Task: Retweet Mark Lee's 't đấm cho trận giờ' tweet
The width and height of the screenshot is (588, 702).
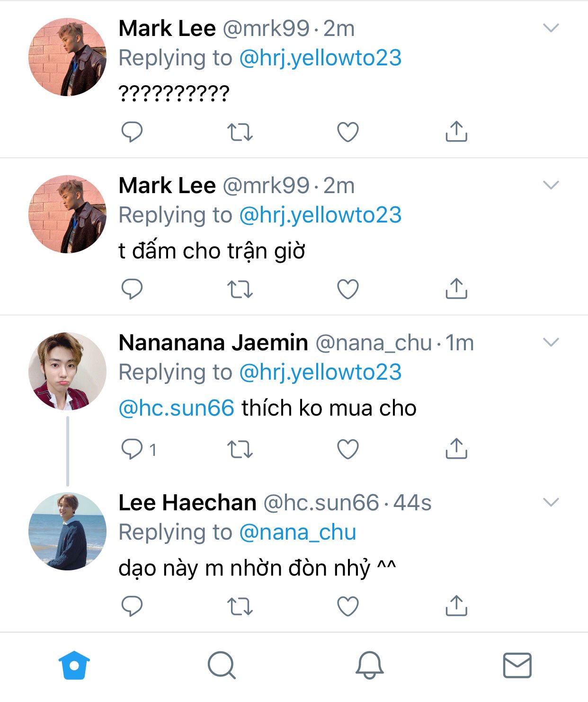Action: pos(240,289)
